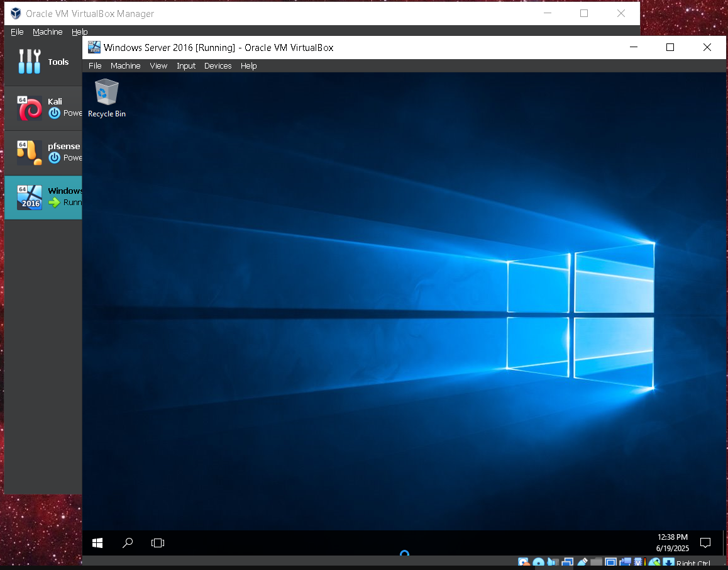This screenshot has width=728, height=570.
Task: Open the guest Action Center notifications
Action: 705,542
